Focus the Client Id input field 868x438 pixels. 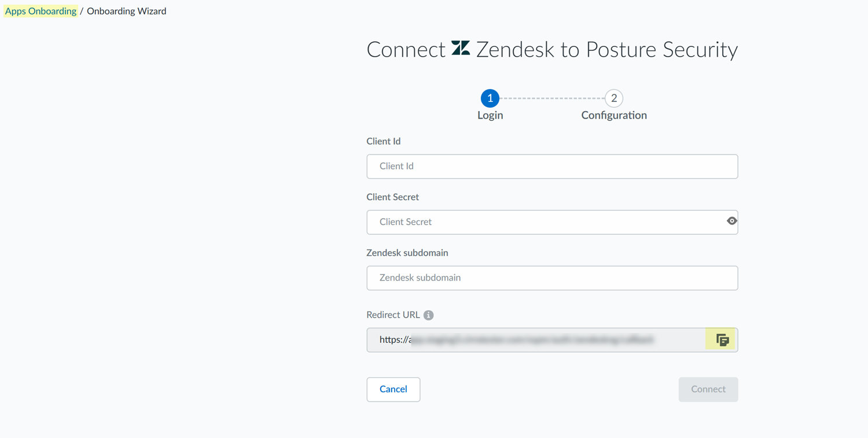coord(552,167)
